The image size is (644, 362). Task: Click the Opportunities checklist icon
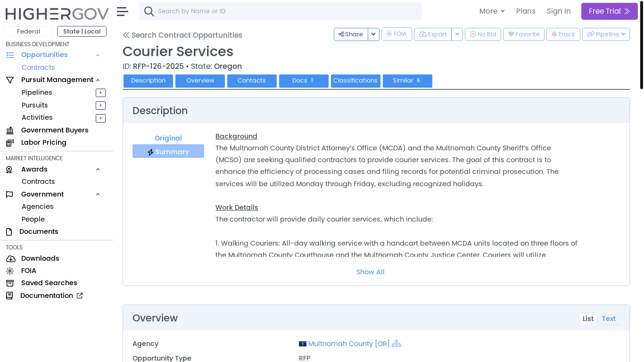click(x=10, y=55)
